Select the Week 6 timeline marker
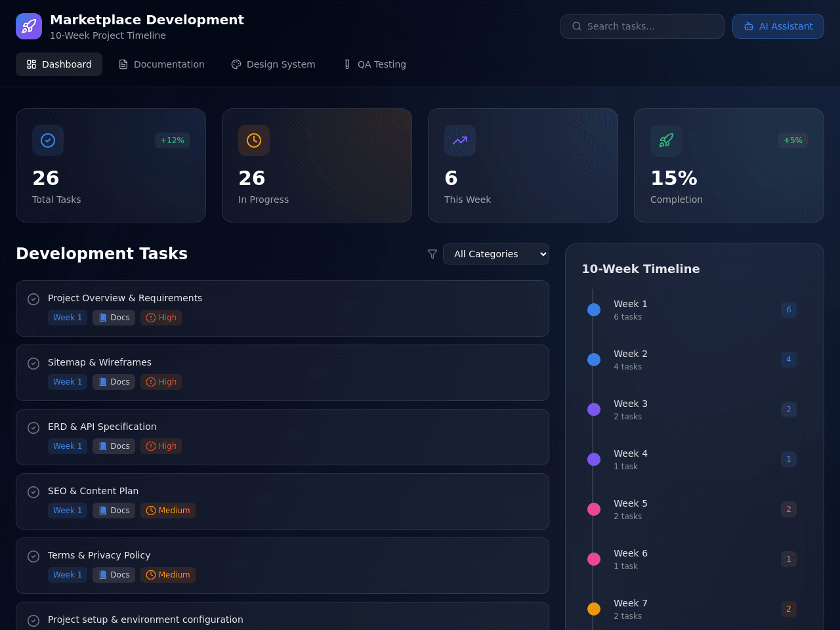 (594, 559)
